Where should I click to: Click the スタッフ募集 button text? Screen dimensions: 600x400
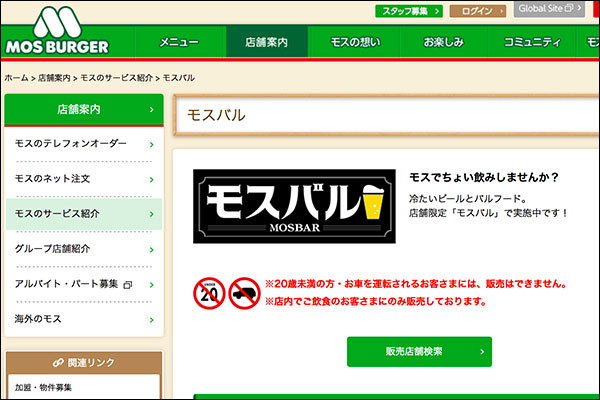click(x=405, y=11)
